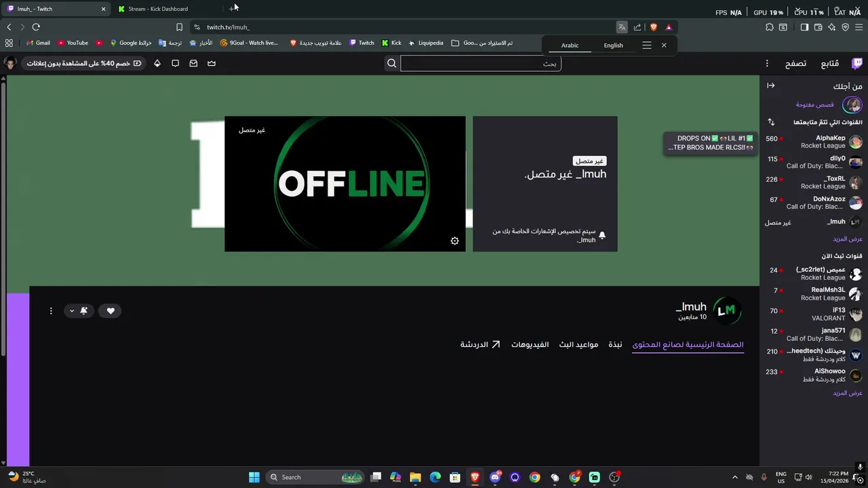Open the Kick bookmark in bookmarks bar

(x=391, y=43)
